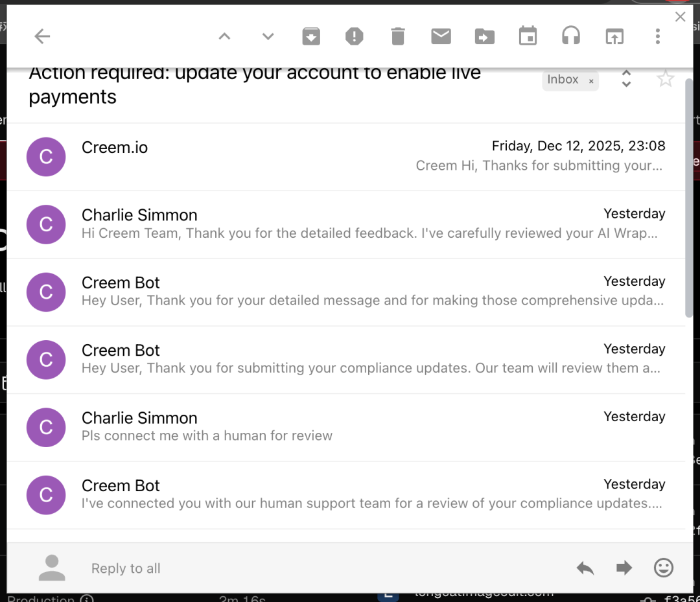Jump to the next conversation (down chevron)

coord(268,36)
